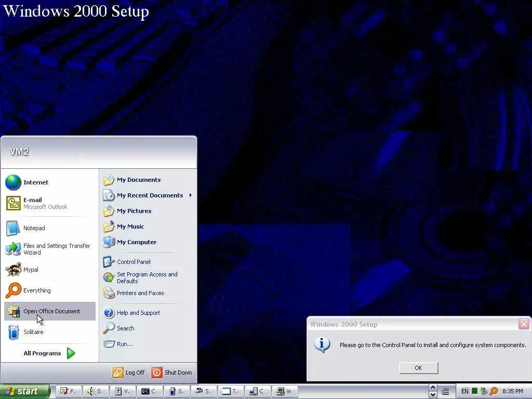532x399 pixels.
Task: Open Set Program Access and Defaults
Action: (148, 277)
